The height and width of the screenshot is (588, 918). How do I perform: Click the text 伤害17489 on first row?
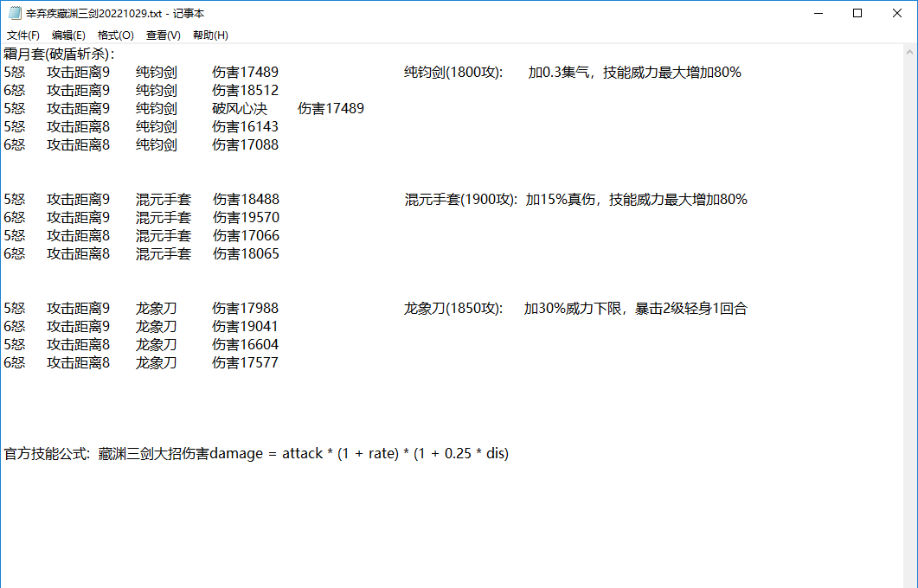pos(246,72)
